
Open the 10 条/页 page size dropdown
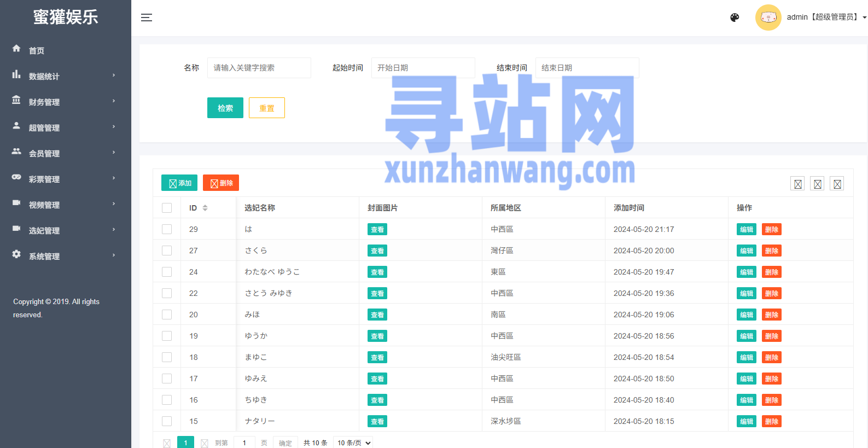tap(354, 443)
